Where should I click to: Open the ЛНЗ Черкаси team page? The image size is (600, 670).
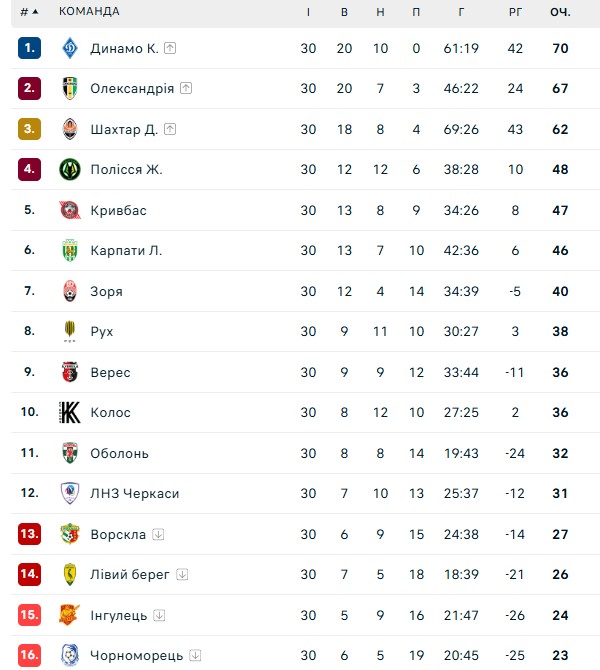click(x=135, y=494)
